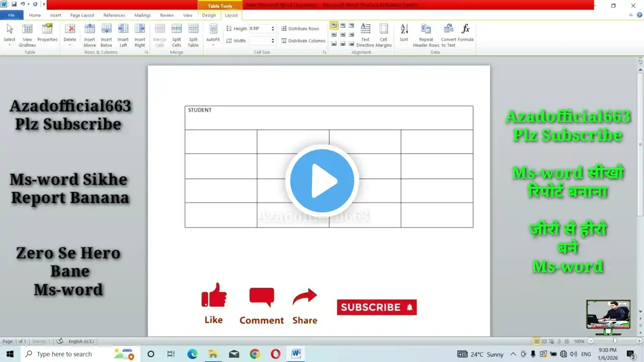Open Rows & Columns dialog launcher
The image size is (644, 362).
[146, 52]
